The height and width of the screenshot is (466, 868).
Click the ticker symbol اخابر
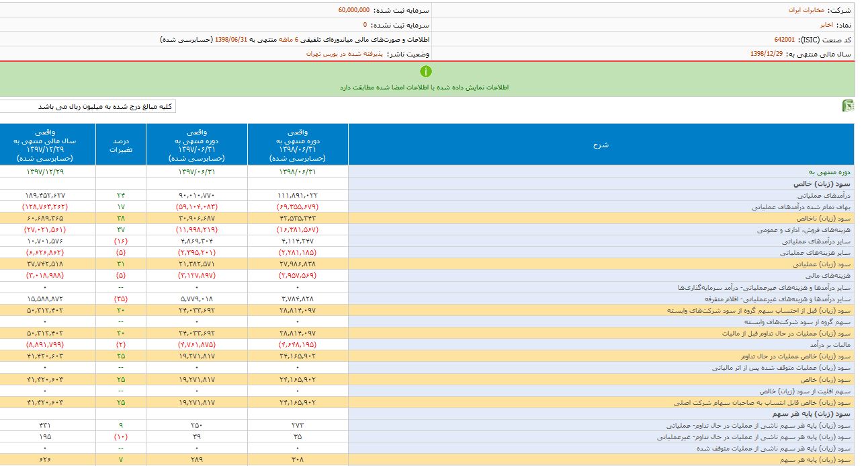826,25
